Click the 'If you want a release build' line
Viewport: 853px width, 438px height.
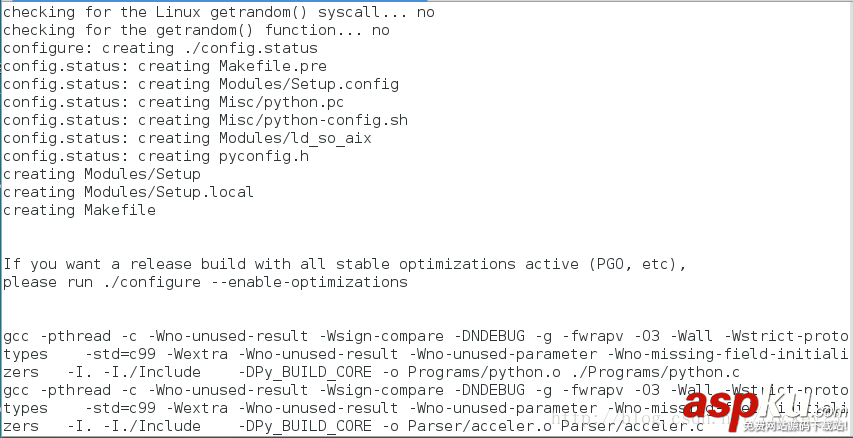[345, 264]
